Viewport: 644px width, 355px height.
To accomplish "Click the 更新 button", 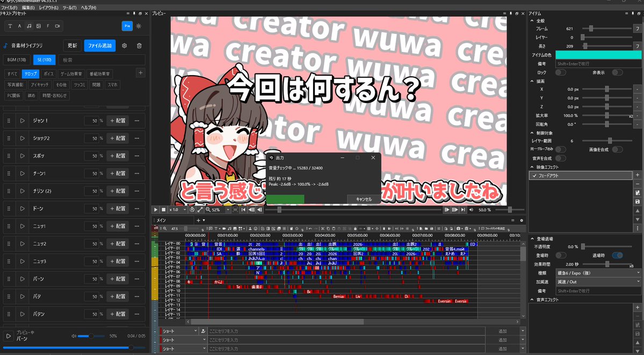I will 73,46.
